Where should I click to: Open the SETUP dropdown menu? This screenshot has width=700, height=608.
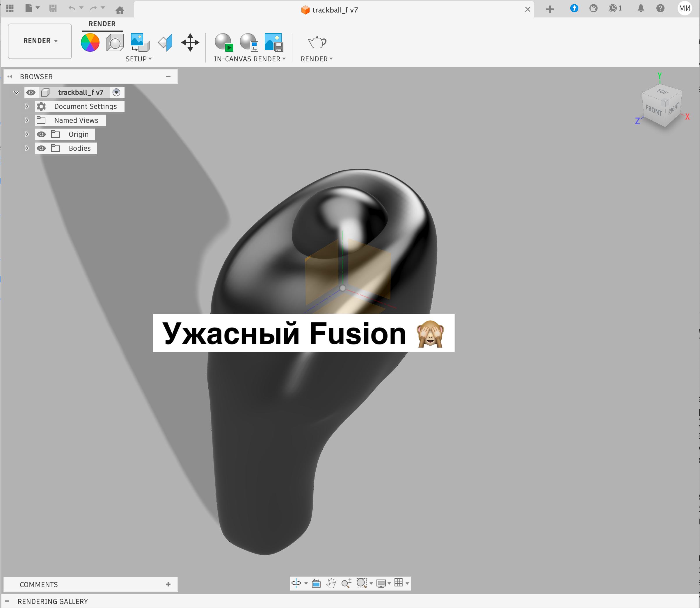pyautogui.click(x=139, y=59)
